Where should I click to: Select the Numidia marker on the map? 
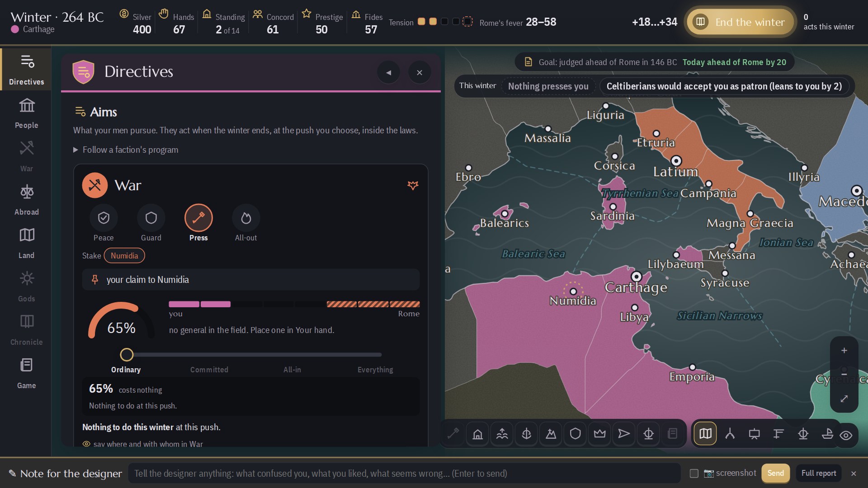pos(573,291)
